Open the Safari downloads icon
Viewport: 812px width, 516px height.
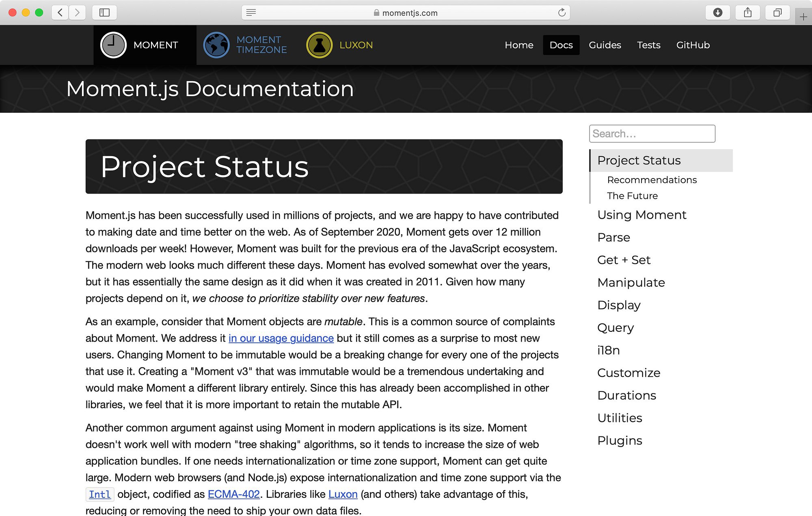click(x=717, y=13)
